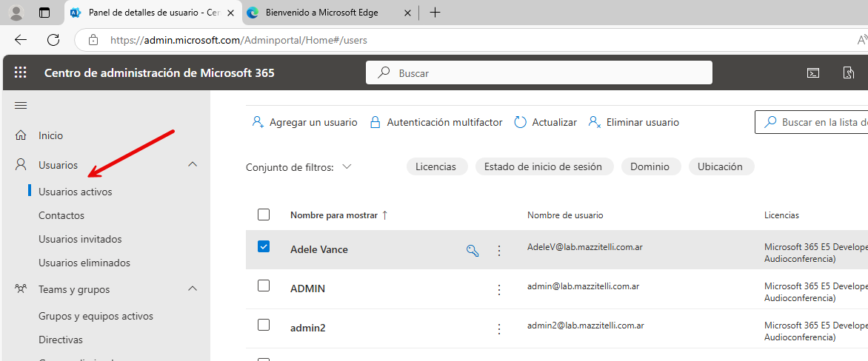Collapse the navigation hamburger menu
This screenshot has height=361, width=868.
pos(21,106)
